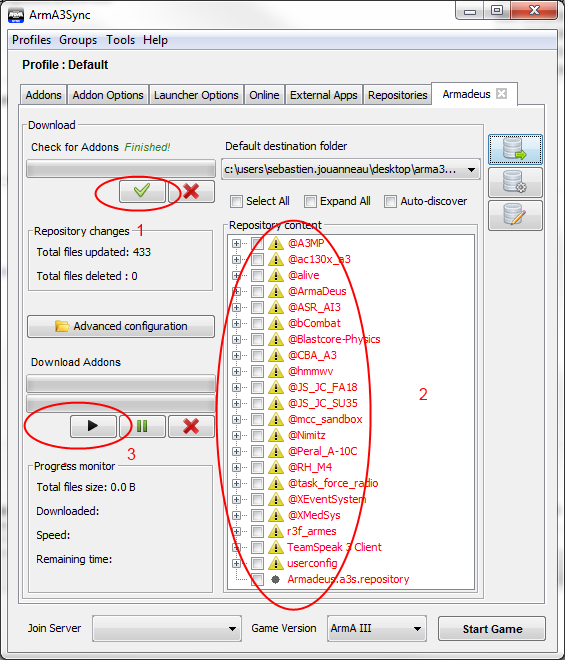
Task: Start addon download with play button
Action: click(93, 426)
